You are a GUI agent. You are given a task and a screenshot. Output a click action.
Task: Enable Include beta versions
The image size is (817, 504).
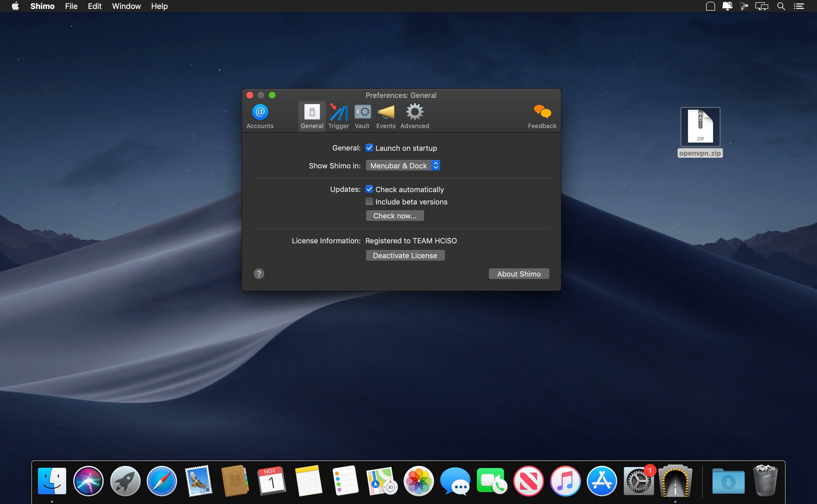[369, 202]
